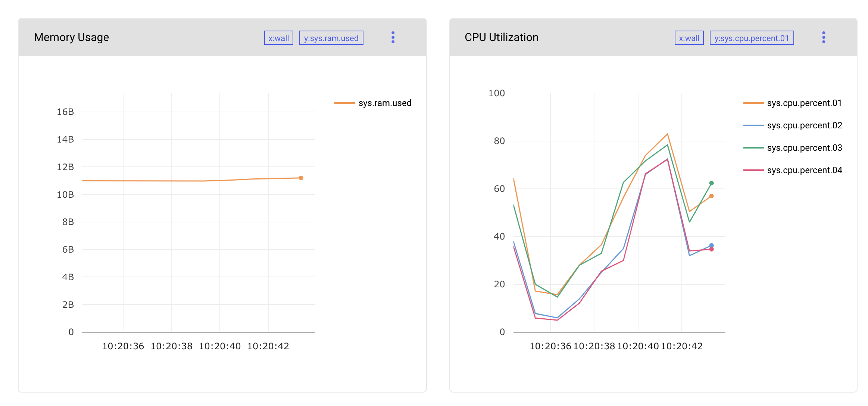Toggle the sys.cpu.percent.02 legend entry
This screenshot has height=406, width=868.
tap(793, 125)
